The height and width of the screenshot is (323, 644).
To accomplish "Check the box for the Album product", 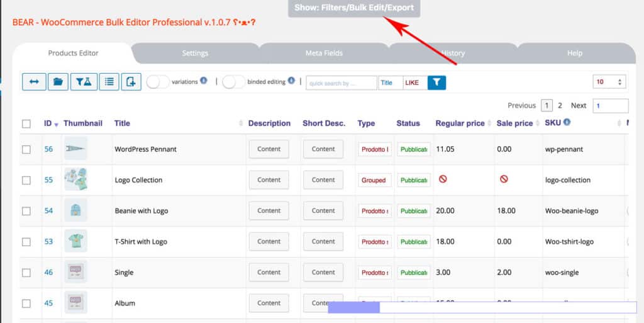I will [x=26, y=303].
